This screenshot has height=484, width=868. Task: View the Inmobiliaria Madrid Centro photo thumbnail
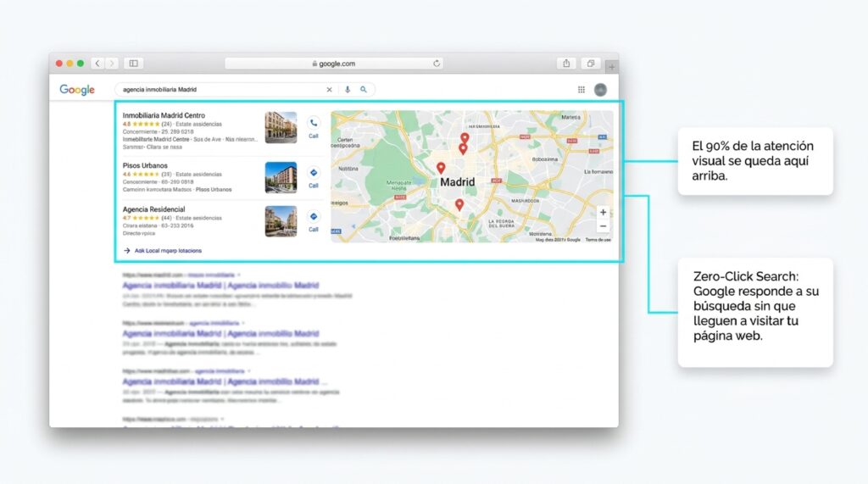(x=281, y=127)
